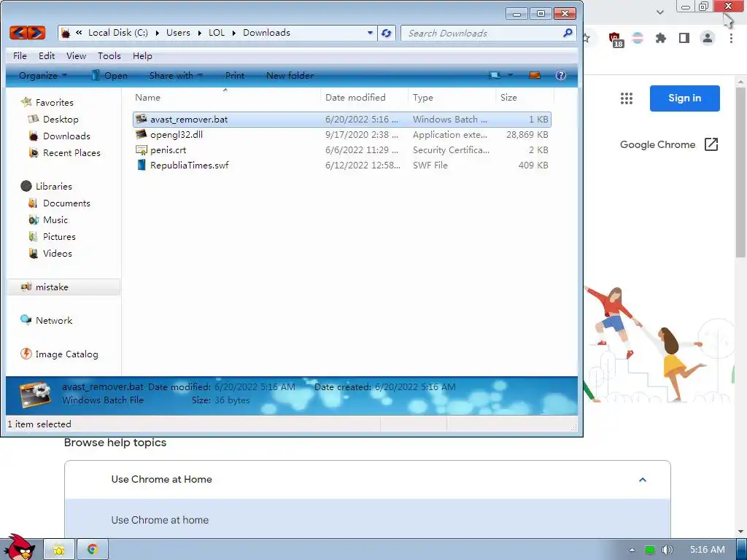Screen dimensions: 747x560
Task: Open the Music library
Action: click(47, 220)
